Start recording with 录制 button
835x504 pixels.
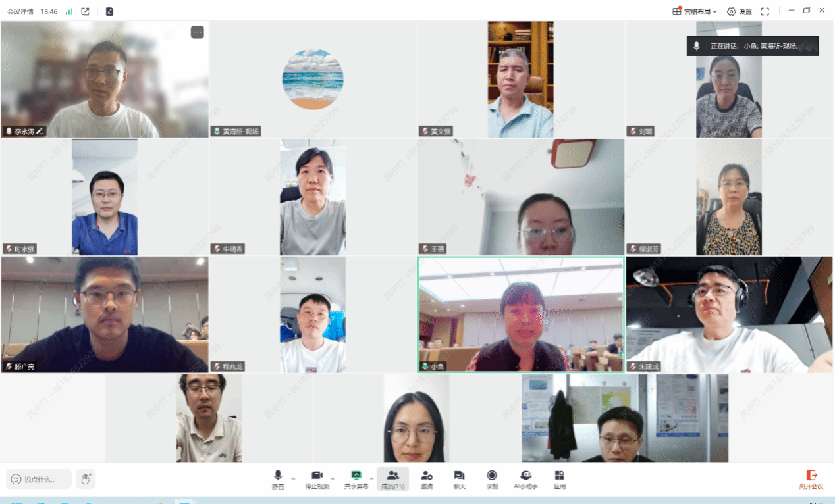492,479
